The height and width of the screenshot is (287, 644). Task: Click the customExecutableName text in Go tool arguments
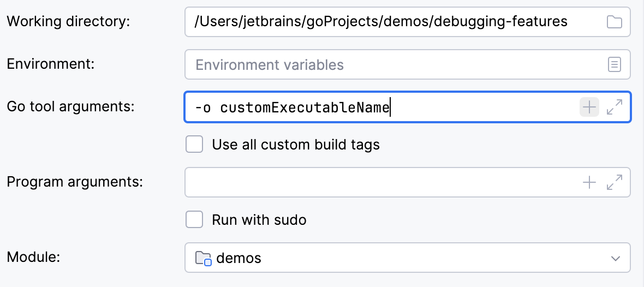[x=305, y=107]
